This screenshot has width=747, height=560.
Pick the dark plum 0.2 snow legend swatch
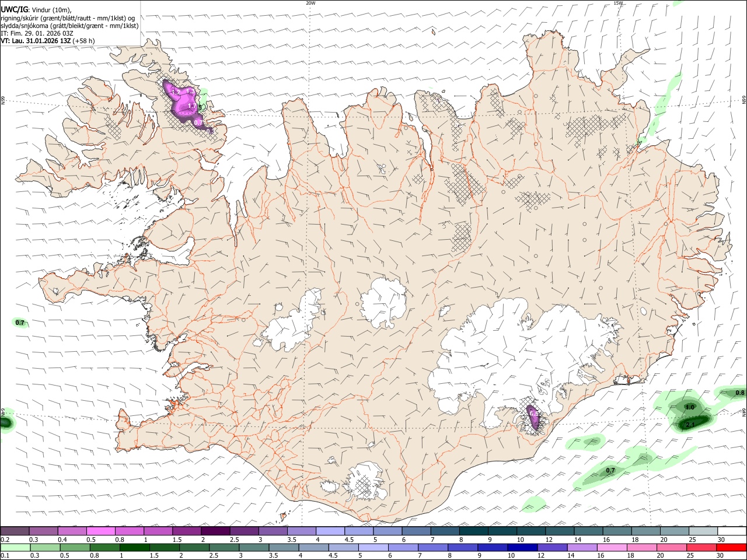15,531
